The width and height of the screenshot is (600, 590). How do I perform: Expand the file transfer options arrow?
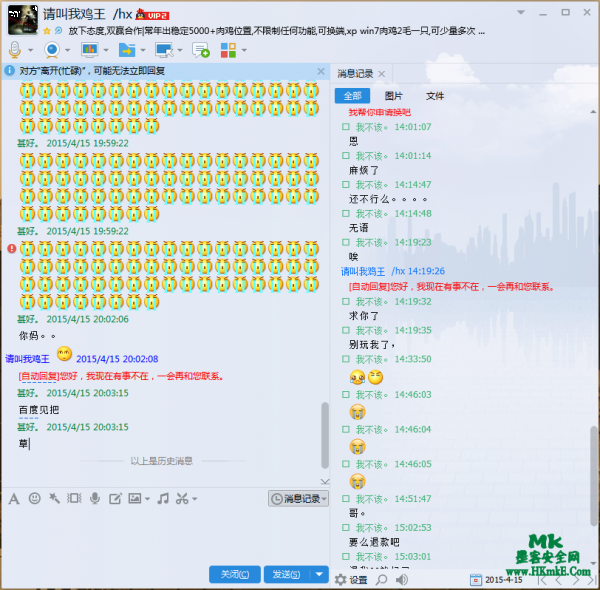pos(143,50)
